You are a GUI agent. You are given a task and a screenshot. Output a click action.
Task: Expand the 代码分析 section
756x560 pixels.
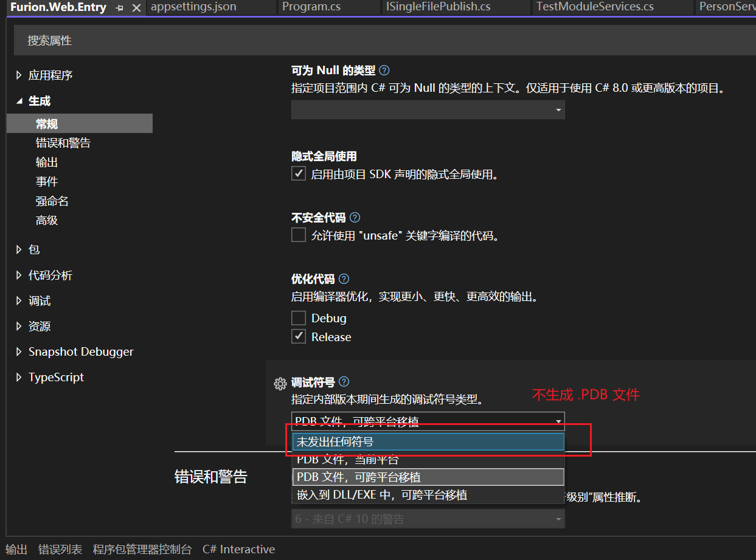[x=19, y=275]
